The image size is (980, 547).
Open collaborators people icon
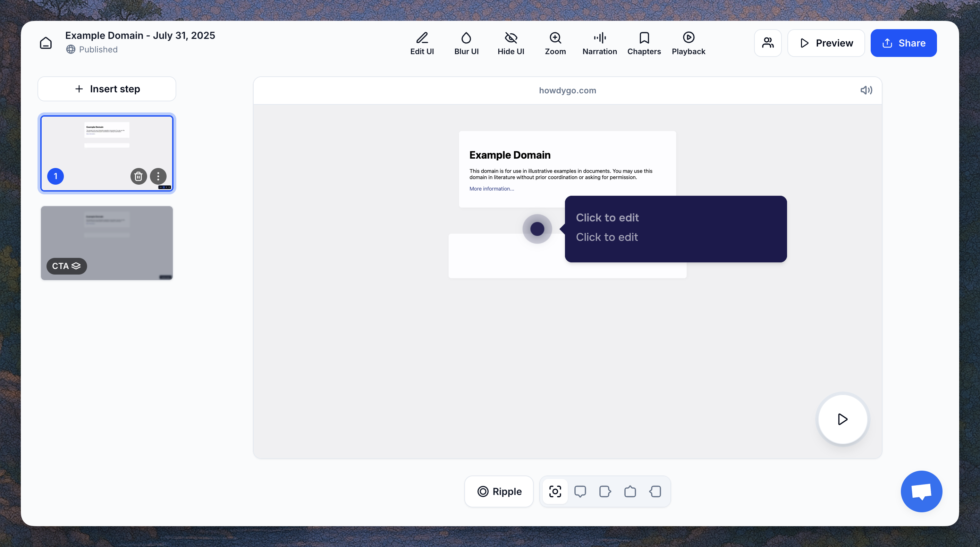768,43
